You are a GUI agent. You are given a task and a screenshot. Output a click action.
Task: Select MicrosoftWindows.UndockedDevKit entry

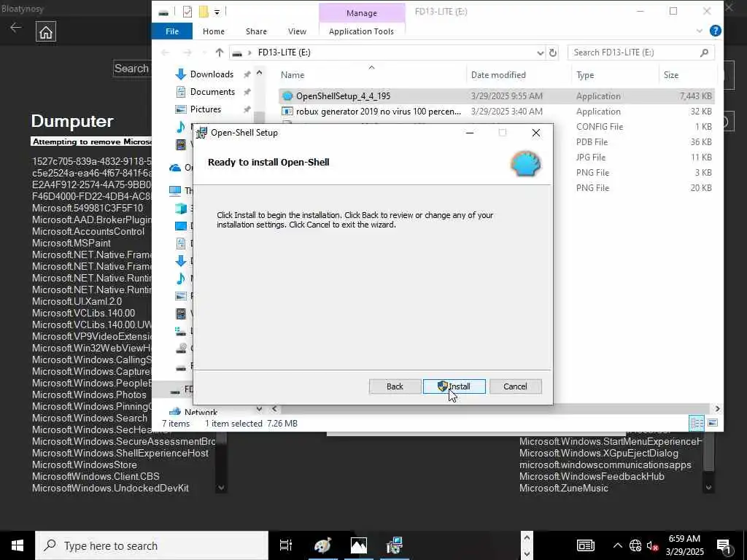(110, 488)
